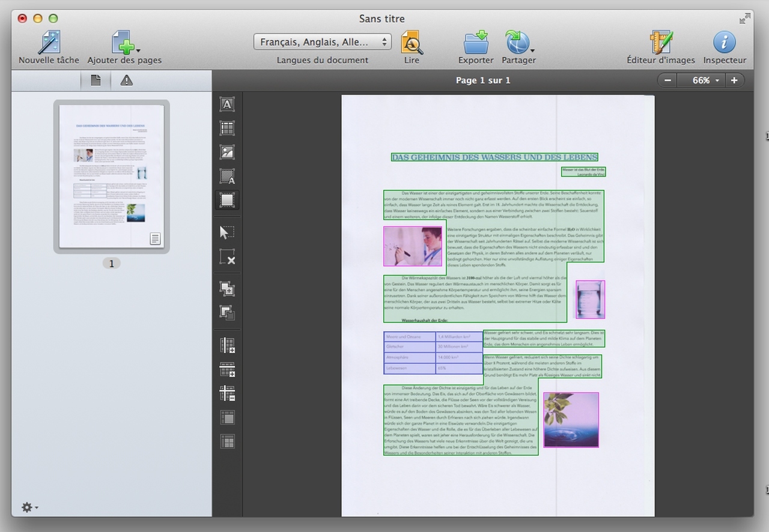The image size is (769, 532).
Task: Choose the add area part tool
Action: pyautogui.click(x=227, y=289)
